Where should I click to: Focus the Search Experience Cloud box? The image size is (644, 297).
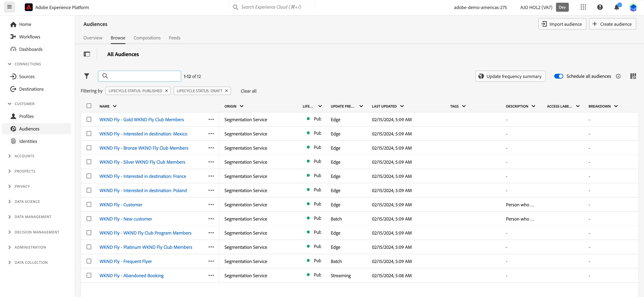[272, 7]
